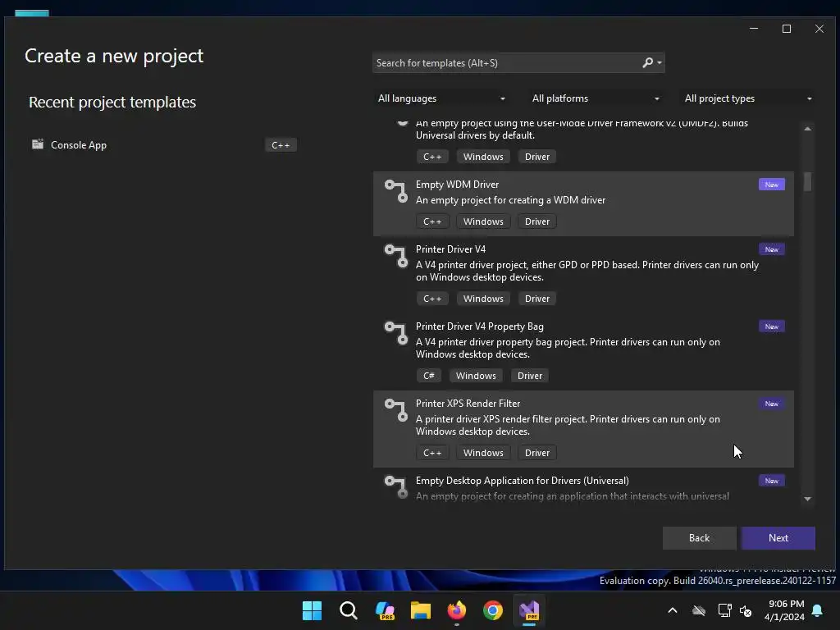Switch to Visual Studio Preview taskbar icon
Viewport: 840px width, 630px height.
point(529,610)
